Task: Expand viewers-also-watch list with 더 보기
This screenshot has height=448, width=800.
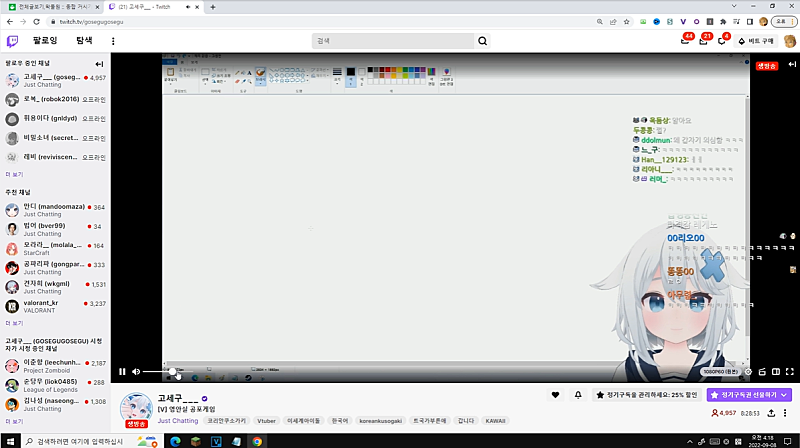Action: [14, 422]
